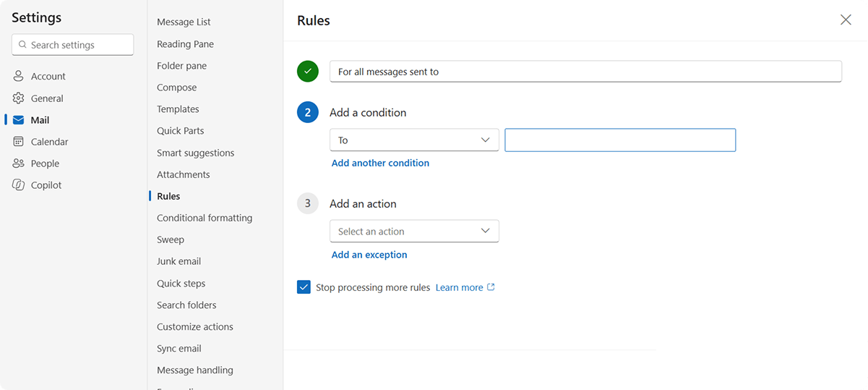Open Calendar settings
The height and width of the screenshot is (390, 868).
[x=50, y=142]
